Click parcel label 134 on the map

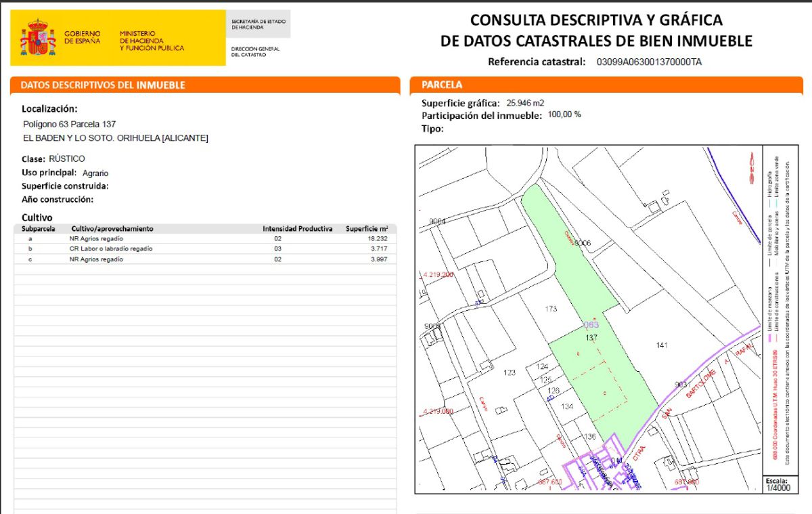click(567, 406)
